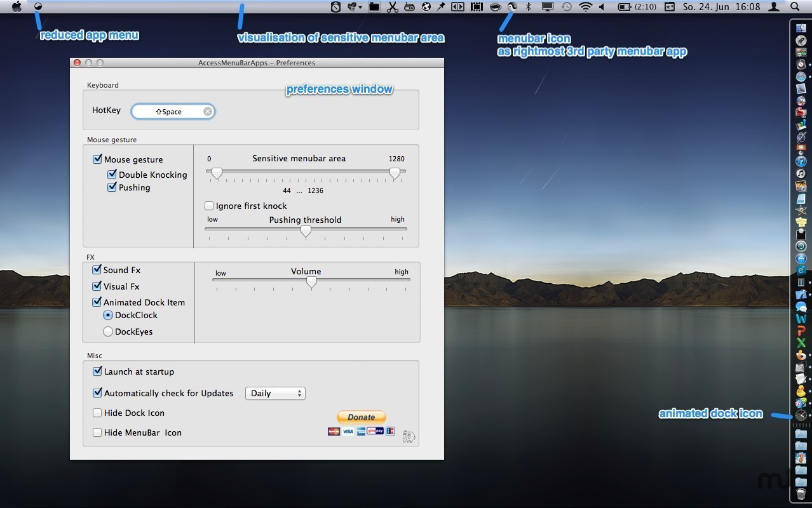Click the coffee cup menubar icon
This screenshot has height=508, width=812.
coord(495,7)
